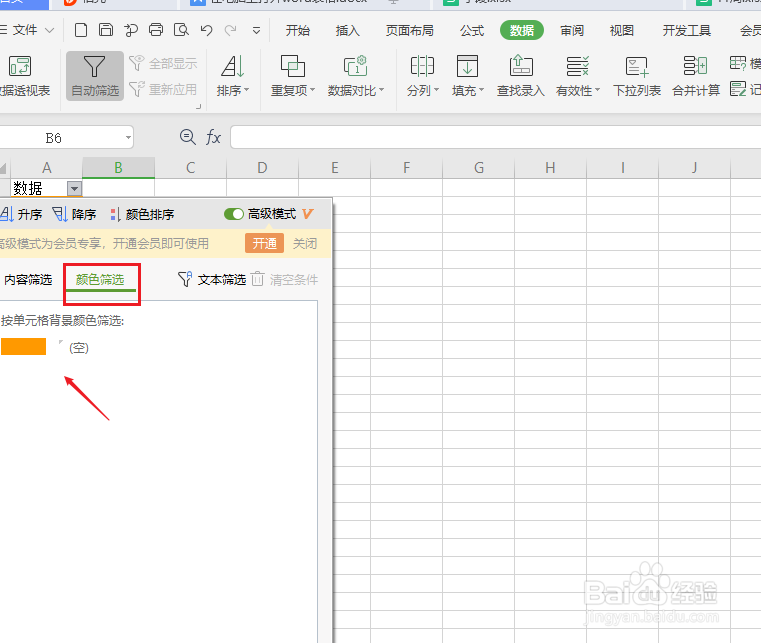Click the save icon in quick toolbar
This screenshot has width=761, height=643.
click(x=106, y=30)
